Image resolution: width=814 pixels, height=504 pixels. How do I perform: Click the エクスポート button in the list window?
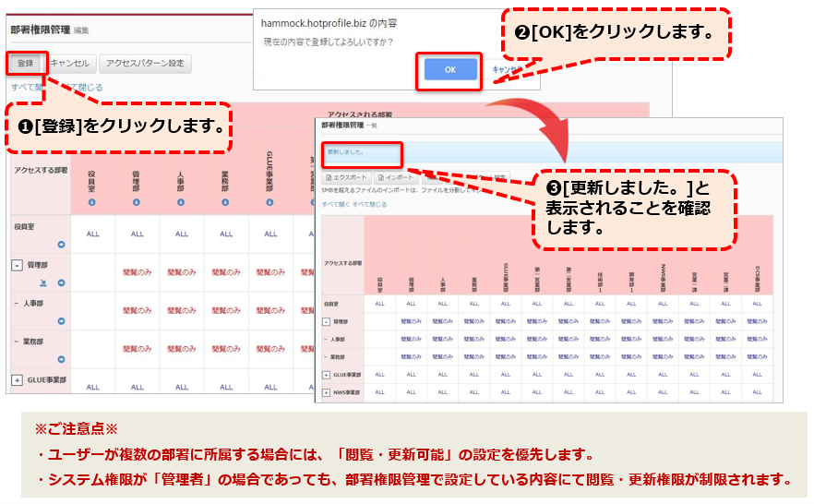346,177
